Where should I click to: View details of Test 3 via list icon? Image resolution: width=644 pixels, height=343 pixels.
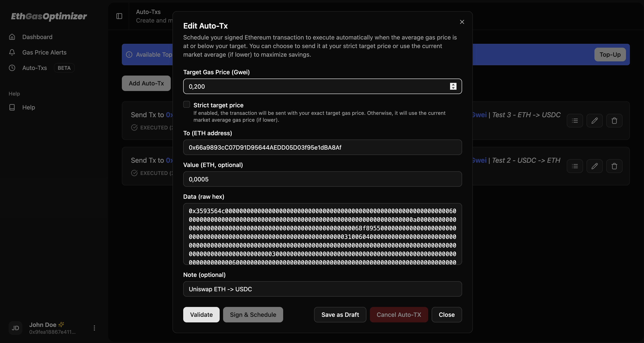[575, 121]
